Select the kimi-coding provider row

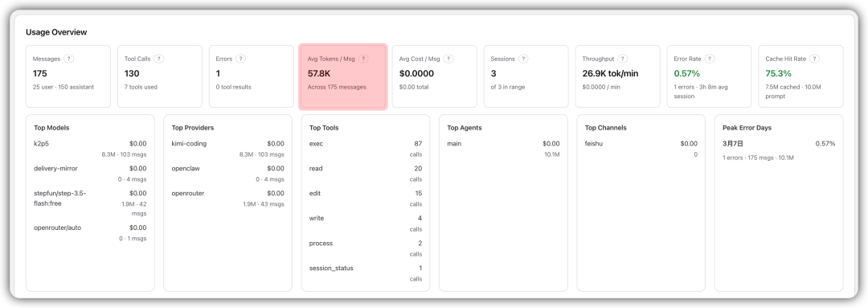pos(227,149)
